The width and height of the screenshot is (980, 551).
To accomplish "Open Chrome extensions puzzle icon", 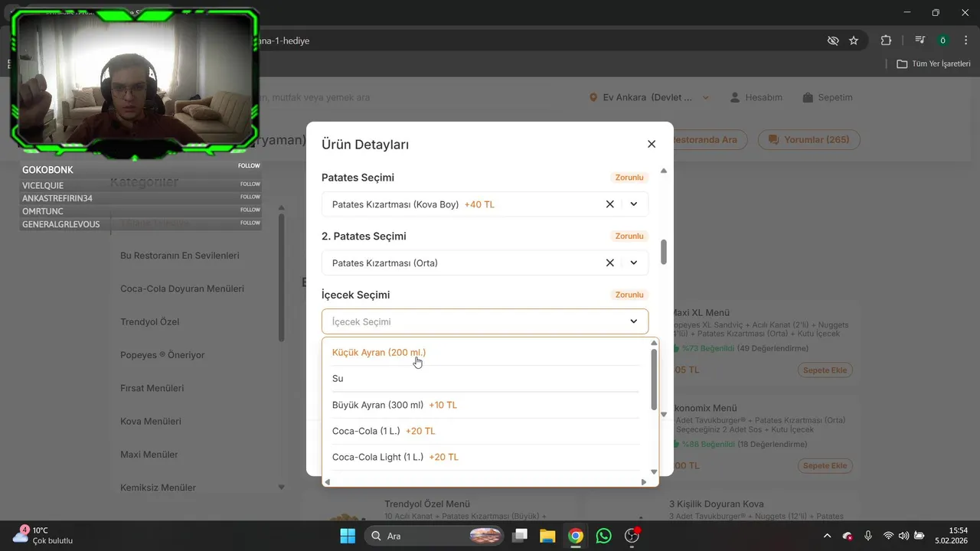I will pyautogui.click(x=886, y=41).
